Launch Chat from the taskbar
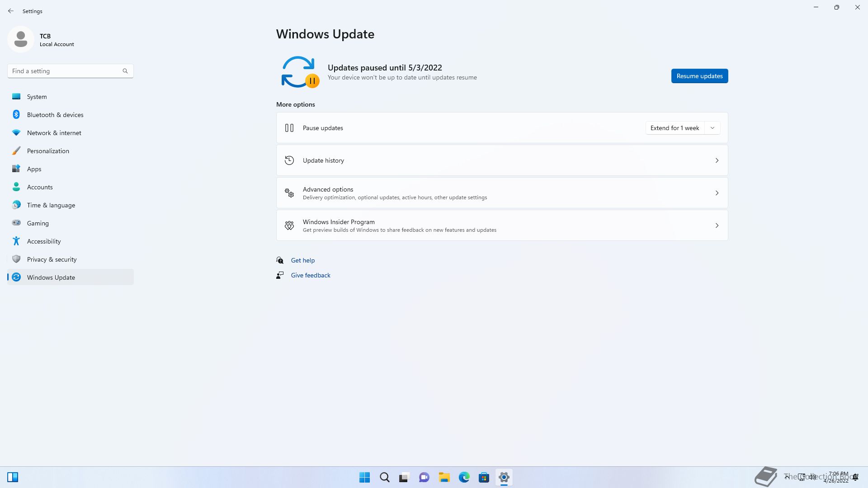 tap(424, 477)
